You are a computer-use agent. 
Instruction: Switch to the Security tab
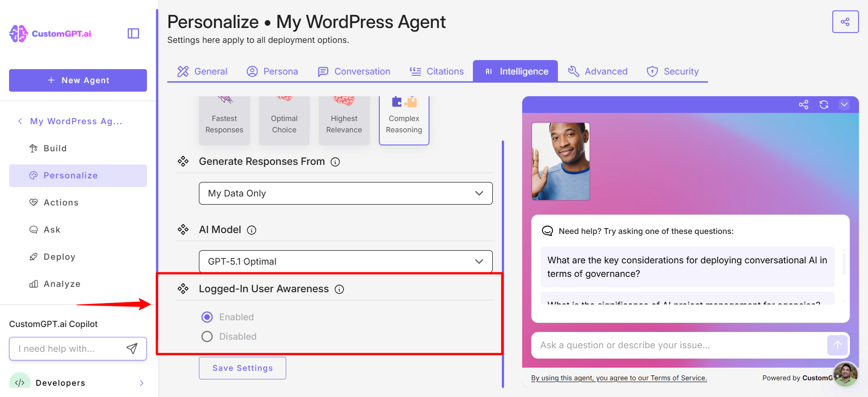(x=673, y=71)
